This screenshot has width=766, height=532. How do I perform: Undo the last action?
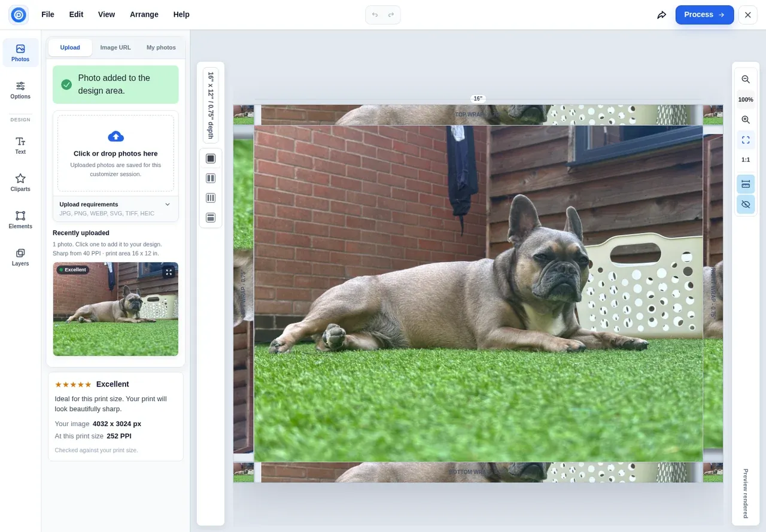click(x=375, y=15)
